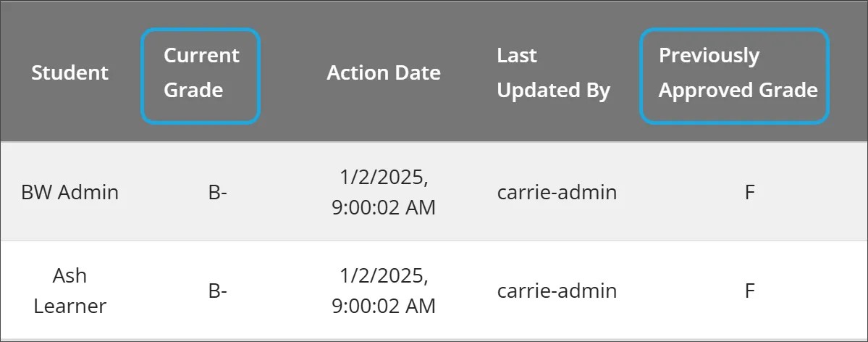Open carrie-admin in BW Admin's row
This screenshot has height=342, width=868.
point(557,192)
